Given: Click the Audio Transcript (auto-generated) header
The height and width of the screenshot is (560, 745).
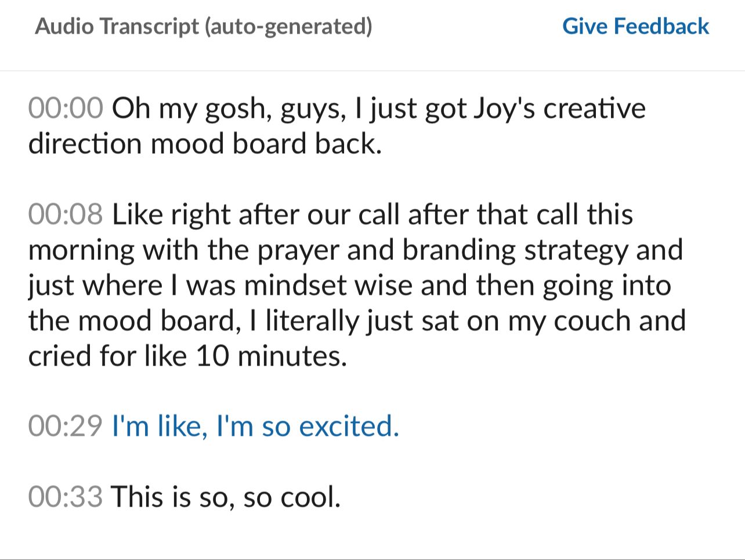Looking at the screenshot, I should pos(203,26).
